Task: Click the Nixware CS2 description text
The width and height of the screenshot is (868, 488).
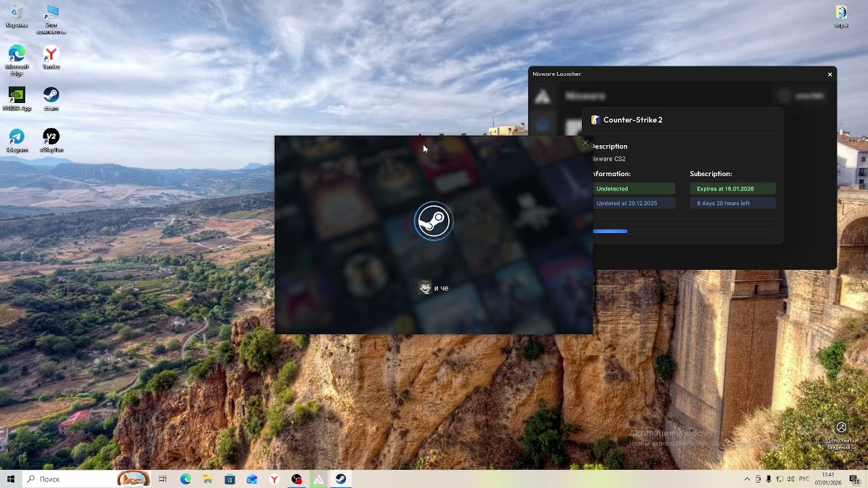Action: pyautogui.click(x=608, y=159)
